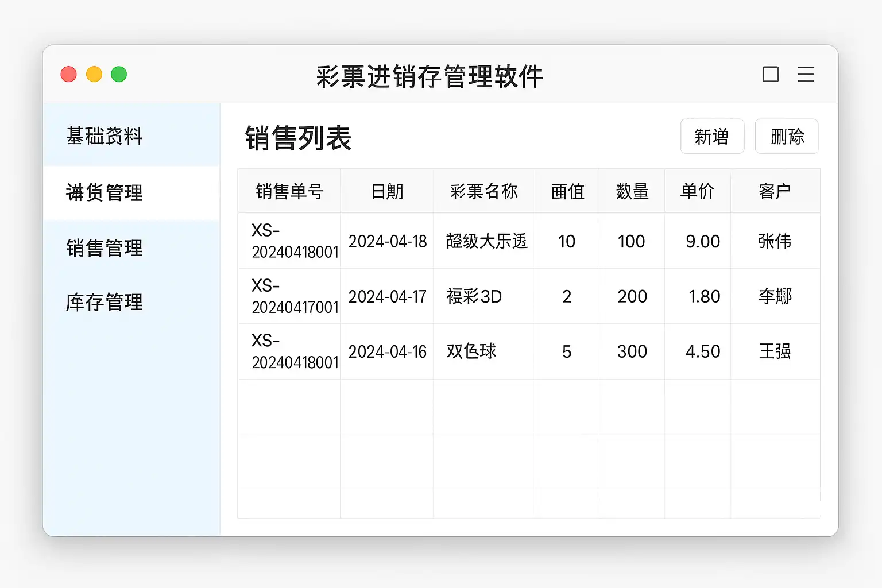Click the red close window dot
This screenshot has height=588, width=882.
pos(69,75)
